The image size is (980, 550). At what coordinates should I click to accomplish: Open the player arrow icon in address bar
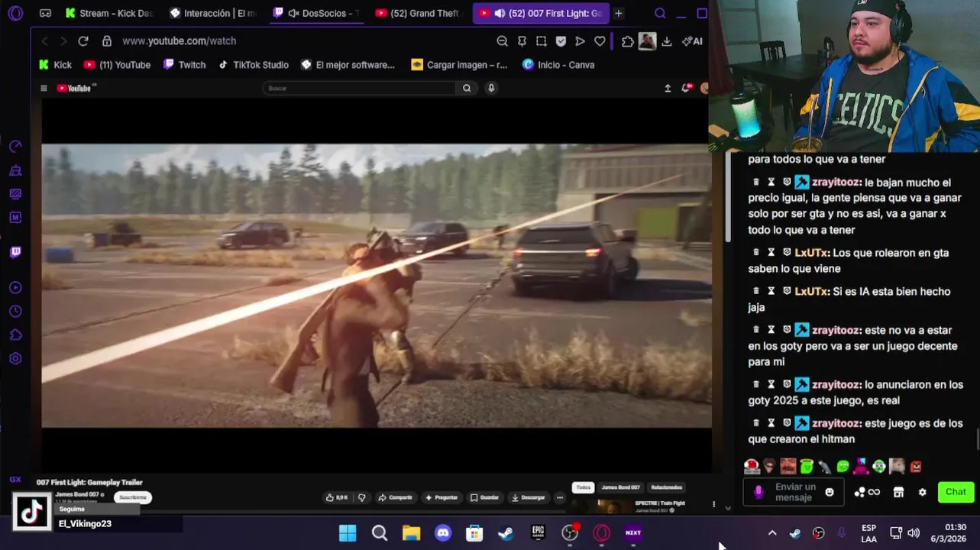[x=580, y=41]
